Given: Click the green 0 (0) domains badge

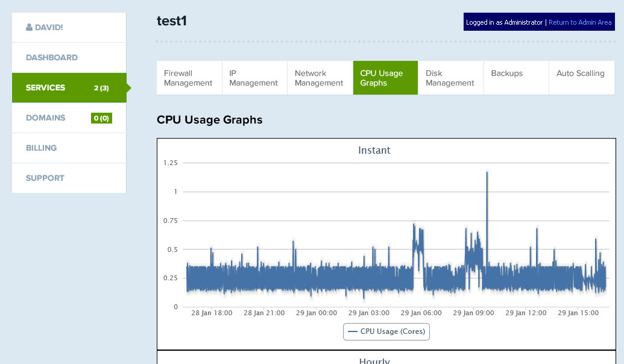Looking at the screenshot, I should 101,118.
